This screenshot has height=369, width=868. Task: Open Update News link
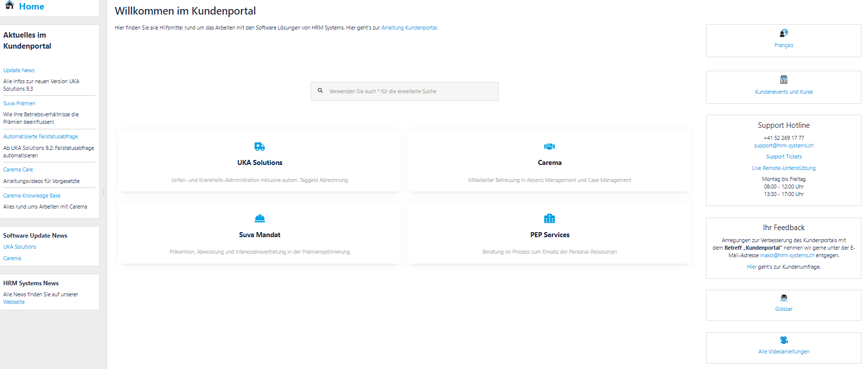(x=19, y=70)
